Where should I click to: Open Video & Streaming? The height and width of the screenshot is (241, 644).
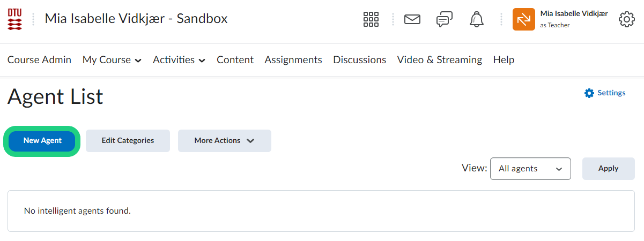point(439,60)
